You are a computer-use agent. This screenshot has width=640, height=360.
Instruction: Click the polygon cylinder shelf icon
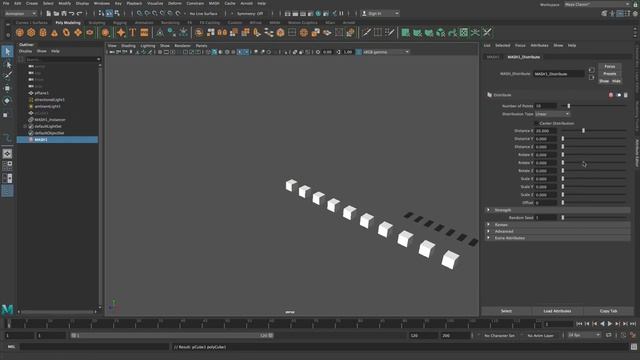(43, 32)
